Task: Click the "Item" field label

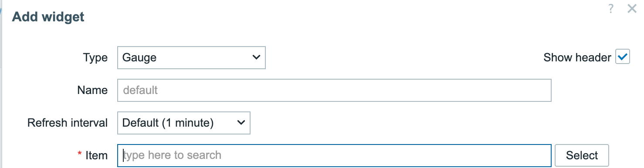Action: [x=97, y=155]
